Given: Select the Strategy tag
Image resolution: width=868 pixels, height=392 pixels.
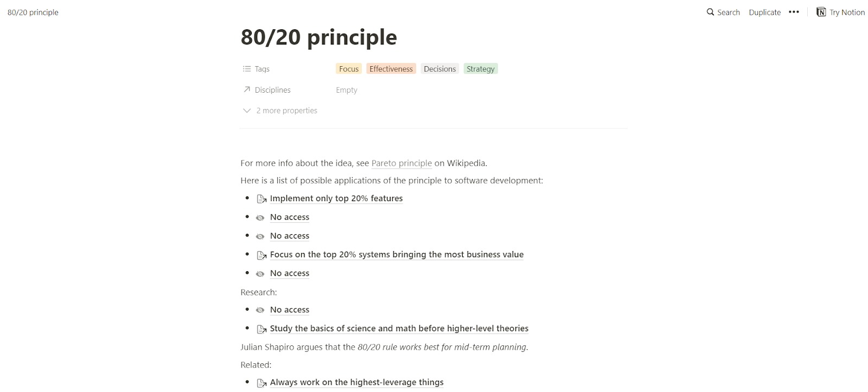Looking at the screenshot, I should [x=480, y=69].
